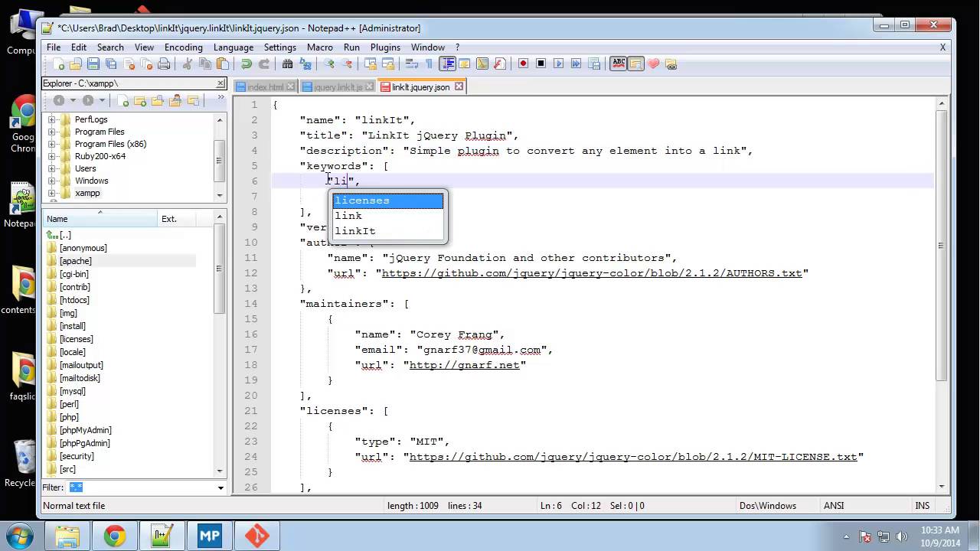Viewport: 980px width, 551px height.
Task: Click the Replace toolbar icon
Action: 305,64
